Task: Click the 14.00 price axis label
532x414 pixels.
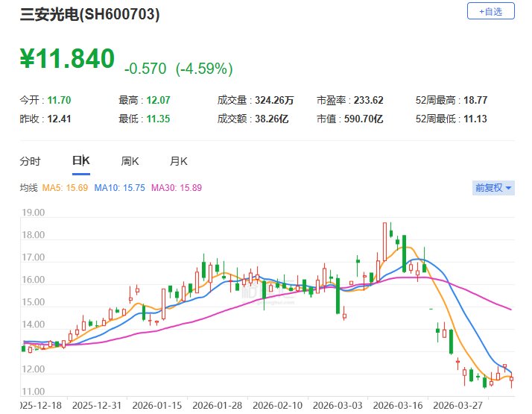Action: coord(34,324)
